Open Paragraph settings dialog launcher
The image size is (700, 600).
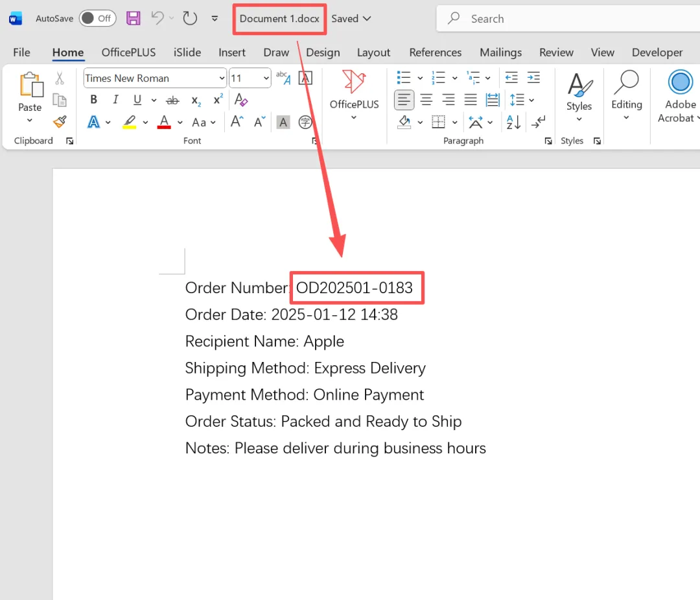coord(548,141)
